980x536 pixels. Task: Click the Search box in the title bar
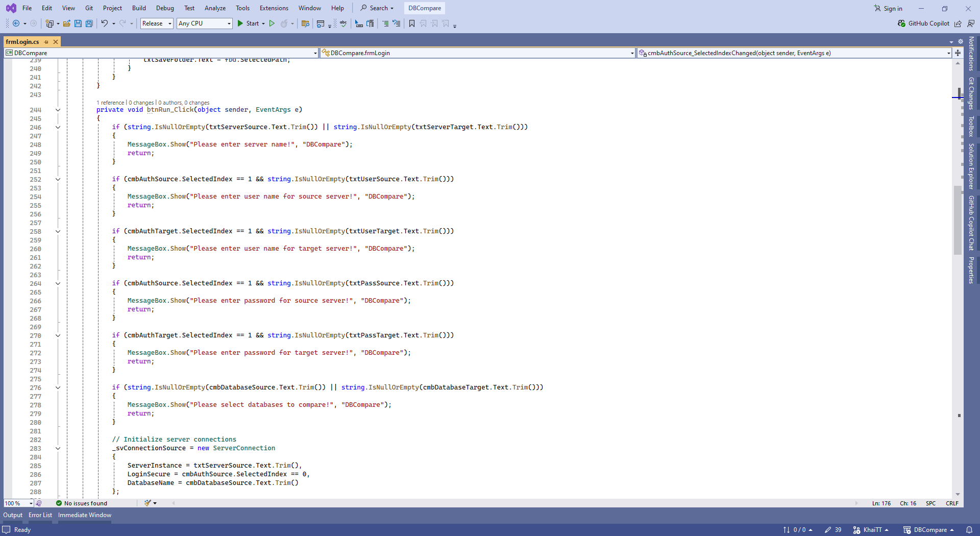[377, 8]
